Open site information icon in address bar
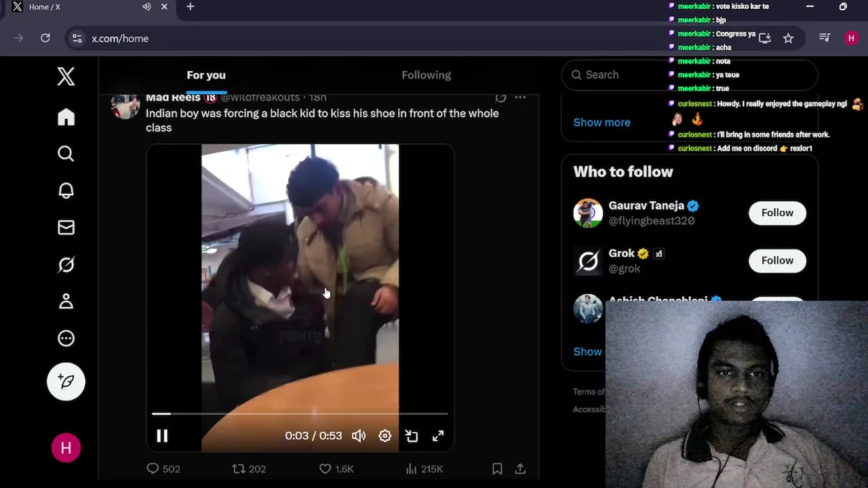The height and width of the screenshot is (488, 868). 77,39
